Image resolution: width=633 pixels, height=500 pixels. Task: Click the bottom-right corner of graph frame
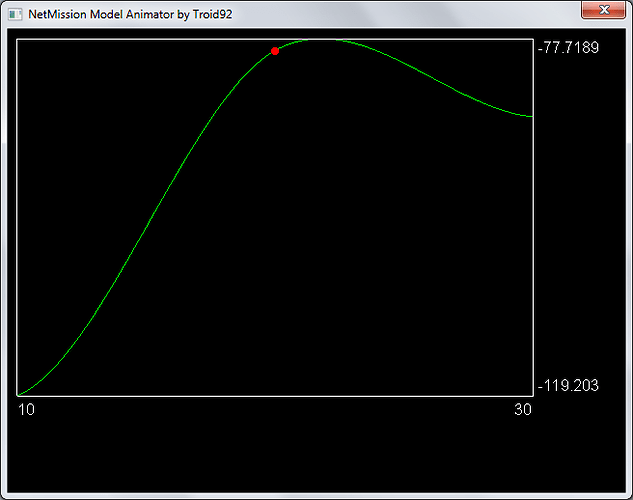tap(533, 396)
